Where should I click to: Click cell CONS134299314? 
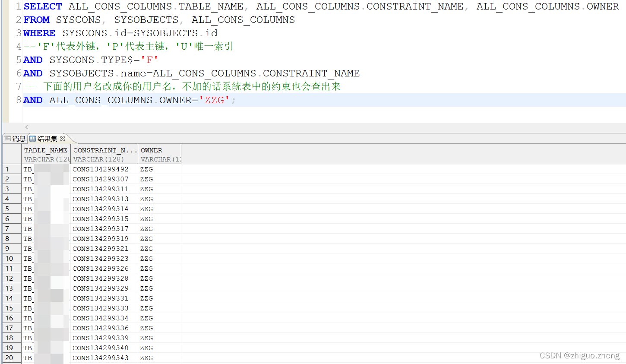click(x=104, y=209)
